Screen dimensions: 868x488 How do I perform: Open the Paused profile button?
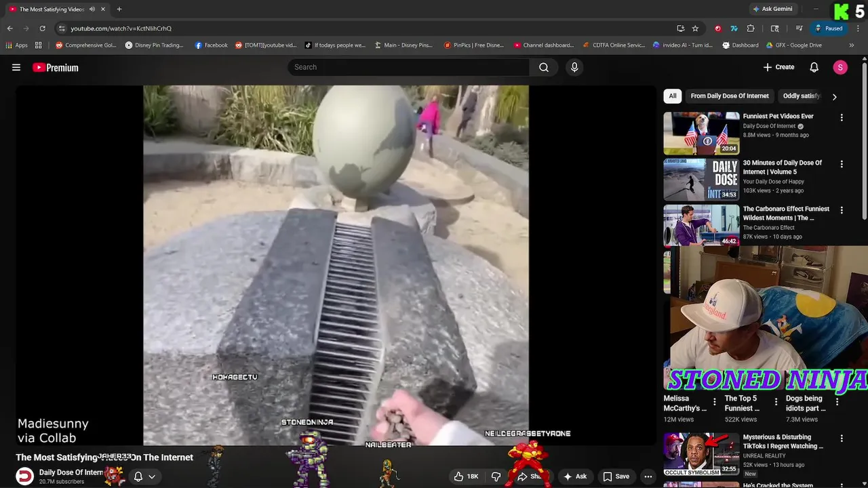click(x=829, y=28)
